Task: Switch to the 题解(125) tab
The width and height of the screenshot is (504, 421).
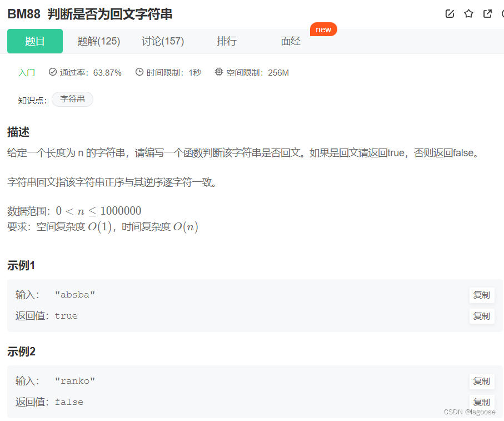Action: pos(99,41)
